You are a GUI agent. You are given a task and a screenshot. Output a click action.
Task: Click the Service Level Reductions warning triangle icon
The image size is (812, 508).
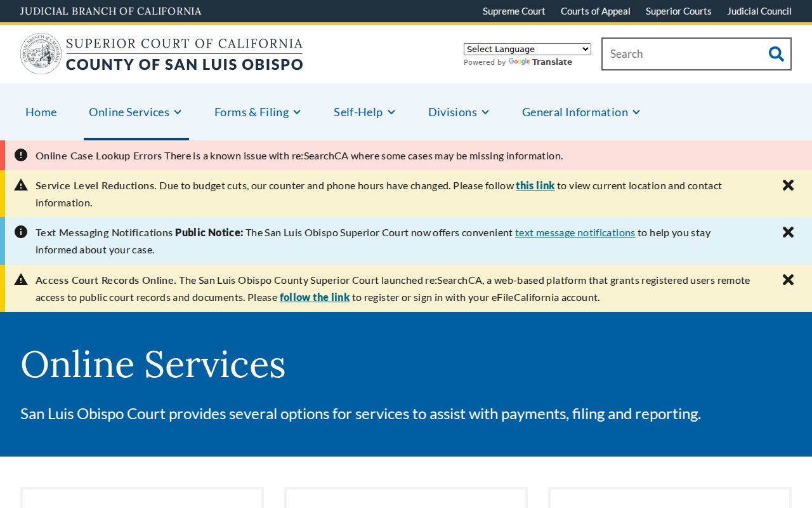(21, 185)
